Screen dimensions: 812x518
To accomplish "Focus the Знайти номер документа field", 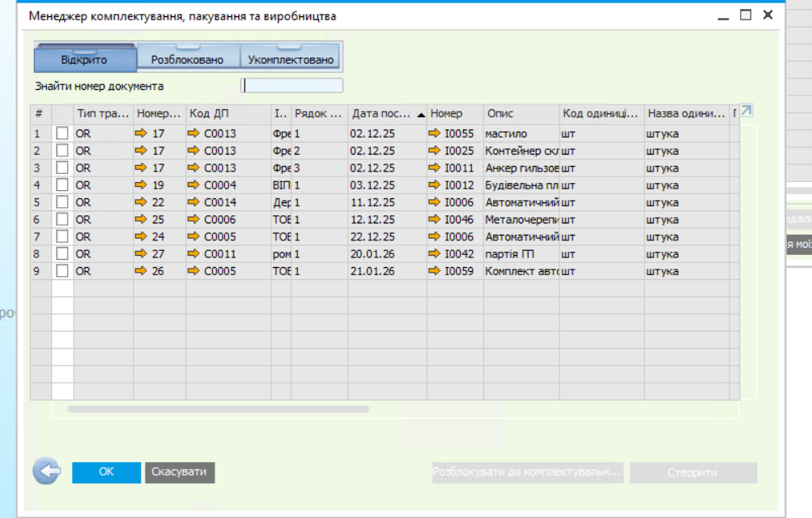I will (291, 86).
